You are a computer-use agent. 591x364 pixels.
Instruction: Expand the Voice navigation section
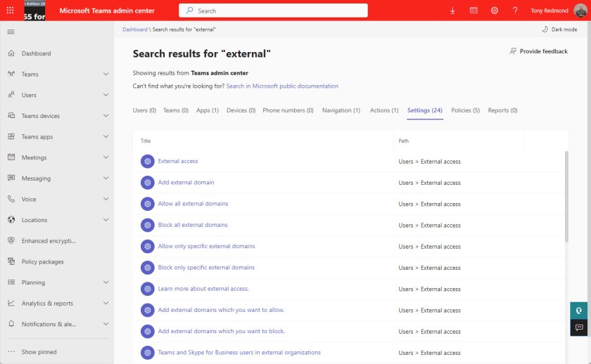[106, 199]
